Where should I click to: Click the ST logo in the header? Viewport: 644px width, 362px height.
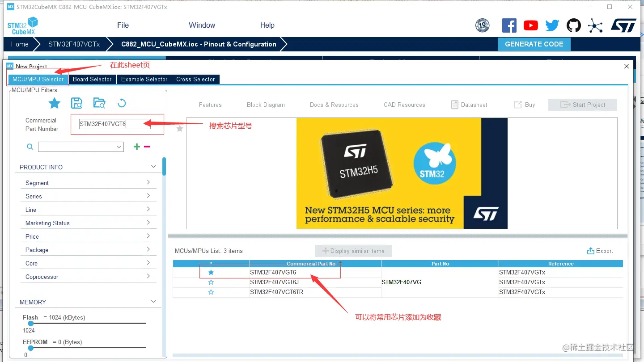pyautogui.click(x=623, y=25)
